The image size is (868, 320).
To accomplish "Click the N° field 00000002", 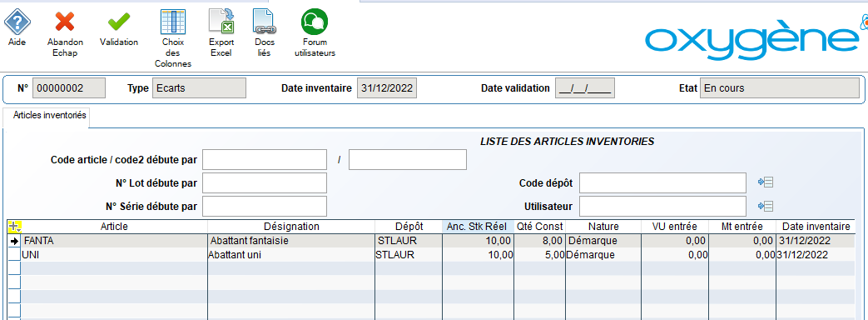I will click(x=68, y=88).
